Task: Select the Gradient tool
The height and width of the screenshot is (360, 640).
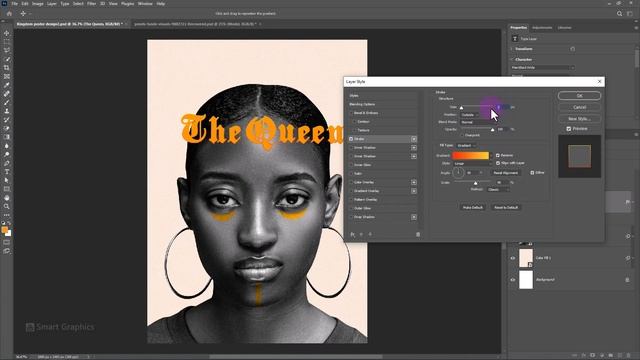Action: pyautogui.click(x=7, y=137)
